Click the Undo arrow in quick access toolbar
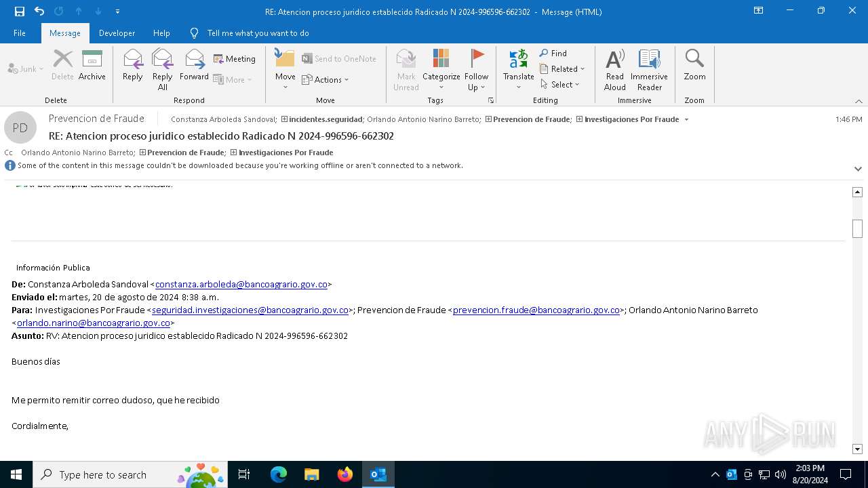 39,12
